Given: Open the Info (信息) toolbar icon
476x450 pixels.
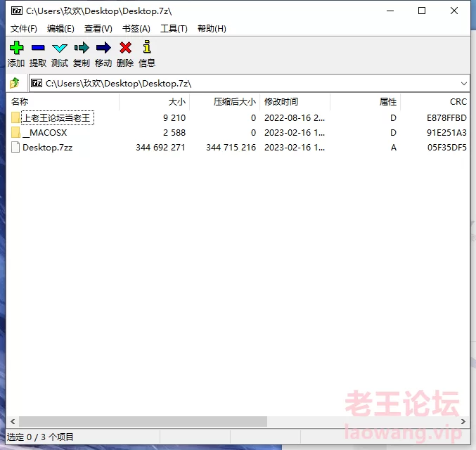Looking at the screenshot, I should pyautogui.click(x=147, y=47).
